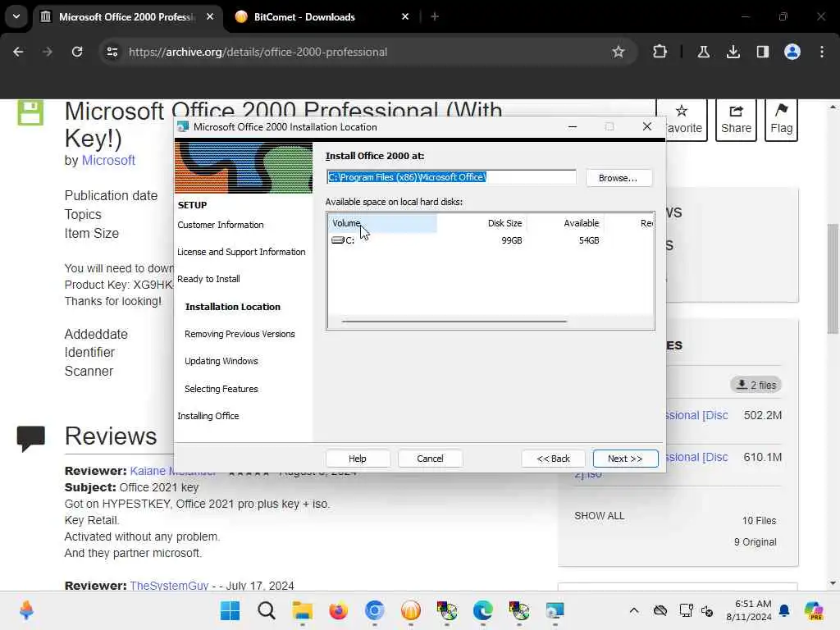Viewport: 840px width, 630px height.
Task: Open Chrome Labs flask icon
Action: coord(703,52)
